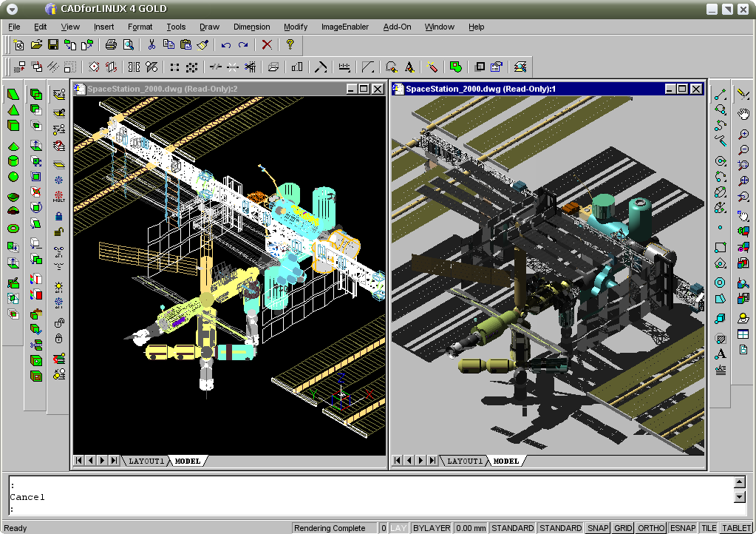This screenshot has height=534, width=756.
Task: Click the New drawing icon
Action: pyautogui.click(x=18, y=45)
